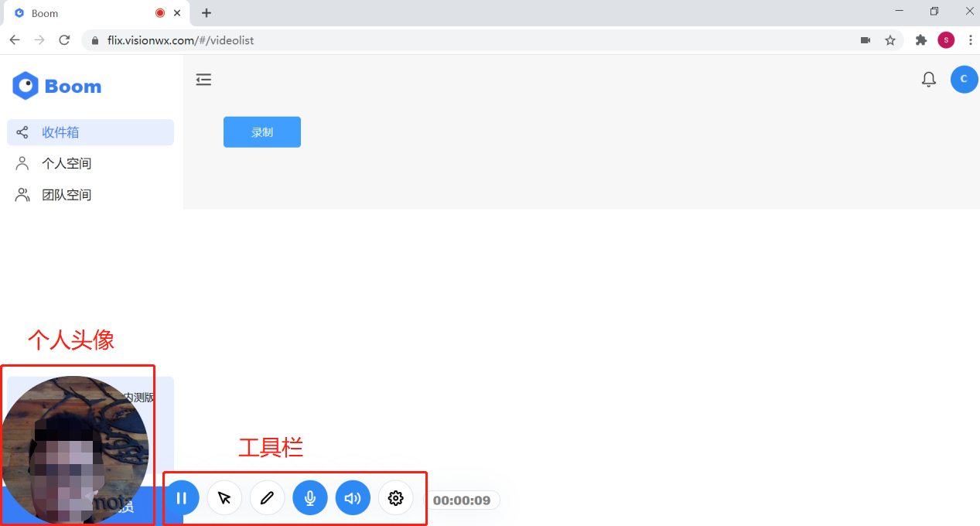
Task: Open 团队空间 in the sidebar
Action: point(90,195)
